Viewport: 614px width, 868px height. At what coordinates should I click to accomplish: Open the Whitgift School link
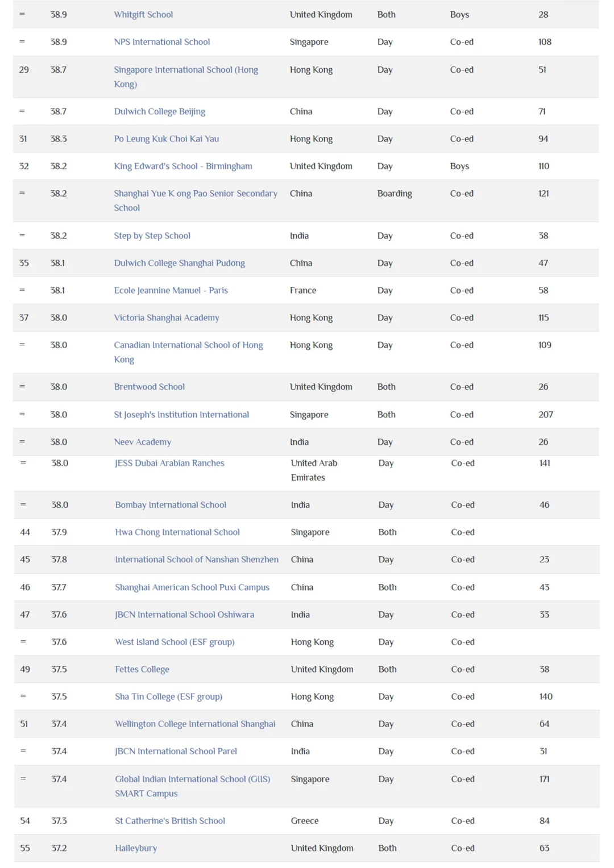[143, 15]
